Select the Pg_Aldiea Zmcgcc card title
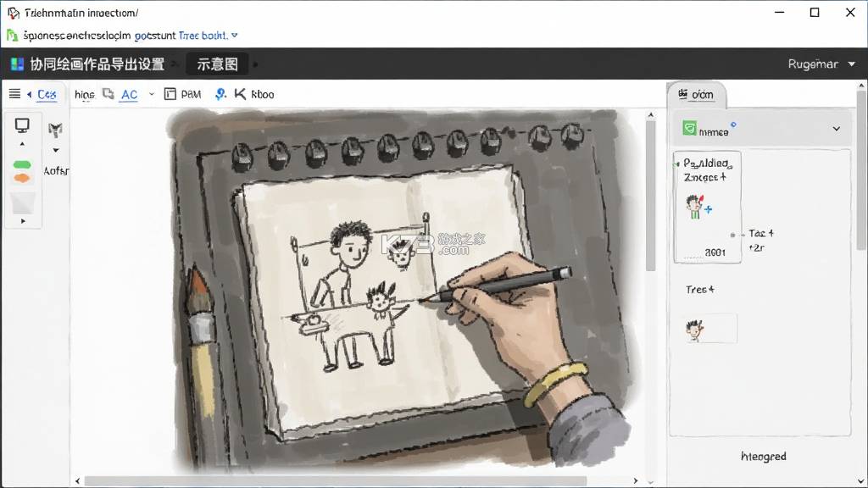This screenshot has height=488, width=868. 708,170
